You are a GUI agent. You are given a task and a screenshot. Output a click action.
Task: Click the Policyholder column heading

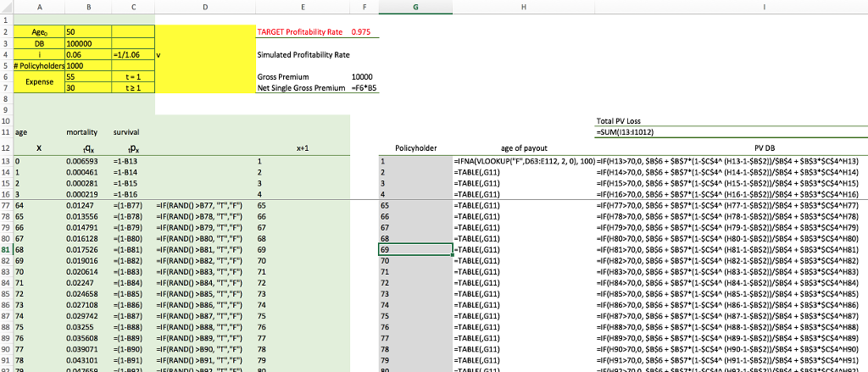point(415,147)
